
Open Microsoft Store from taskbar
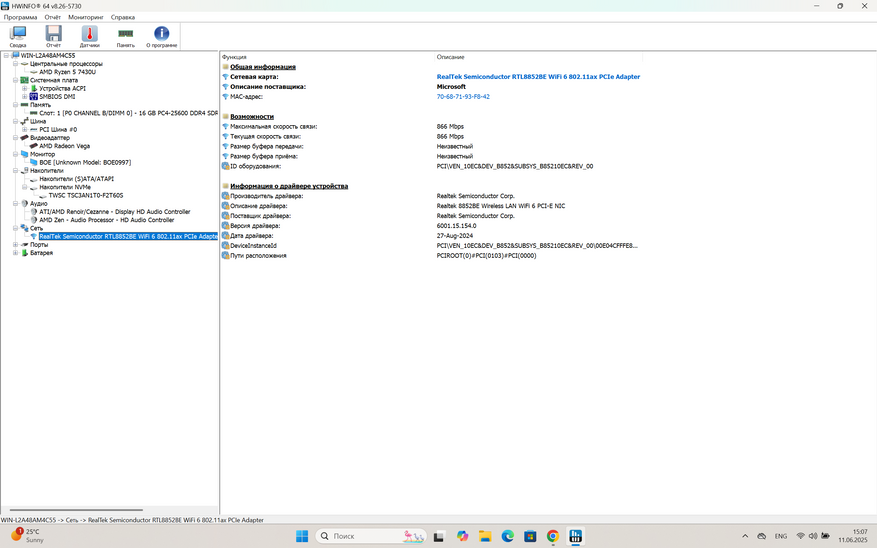pyautogui.click(x=530, y=536)
